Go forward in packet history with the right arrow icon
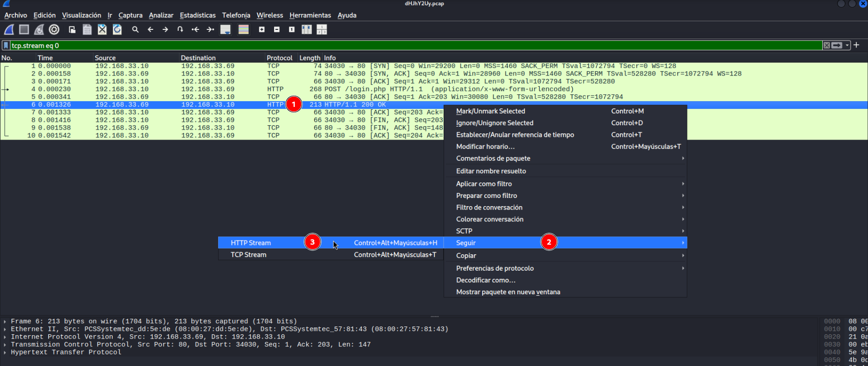The height and width of the screenshot is (366, 868). [x=165, y=29]
